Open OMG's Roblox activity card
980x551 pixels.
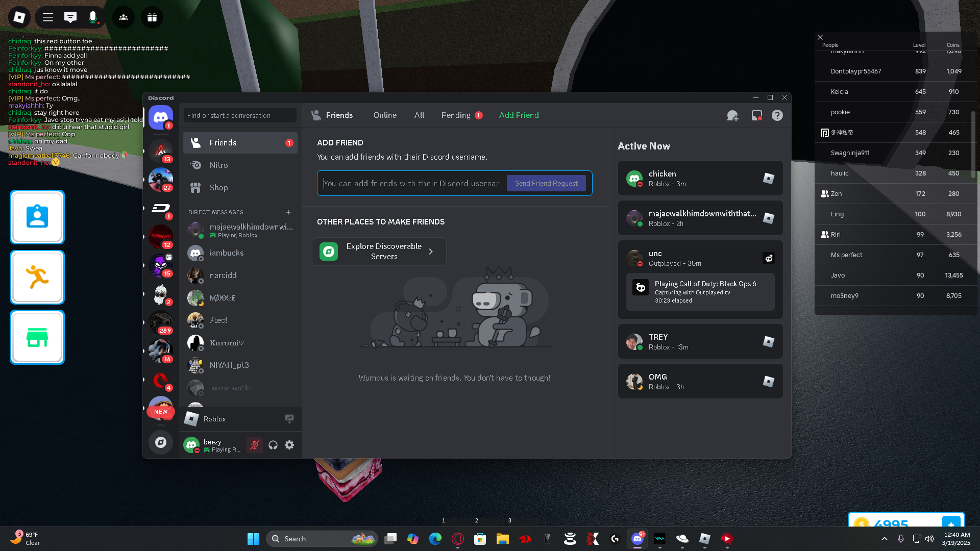700,381
